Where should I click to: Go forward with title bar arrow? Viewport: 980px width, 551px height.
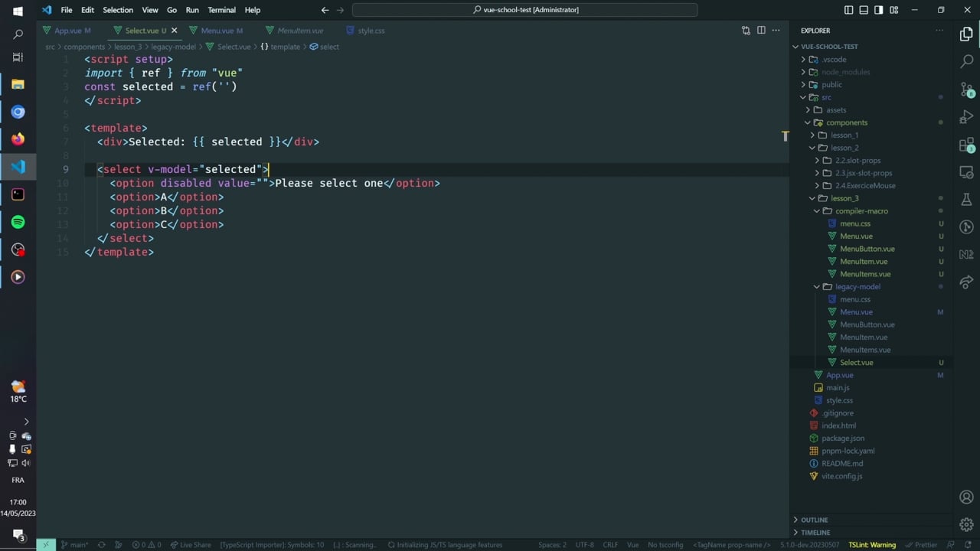click(x=341, y=10)
